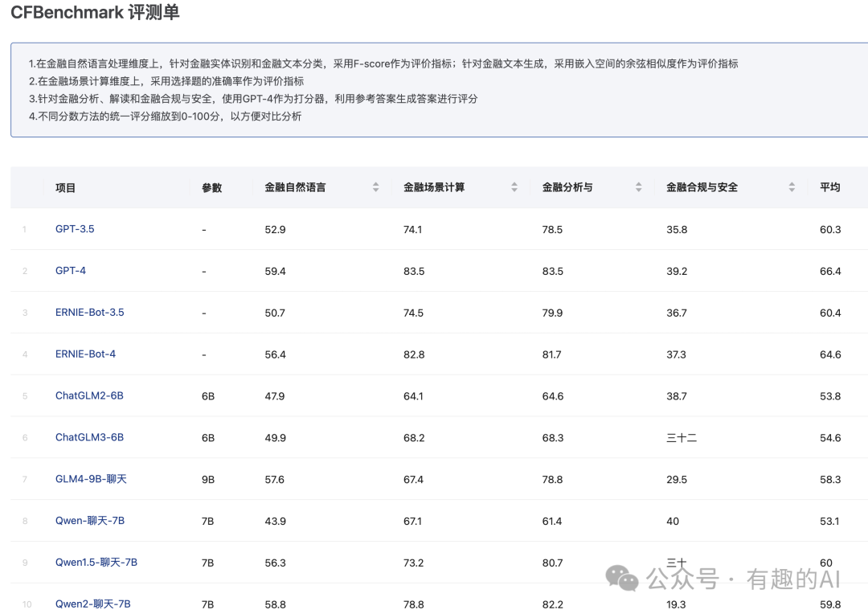The image size is (868, 614).
Task: Select GPT-4 金融自然语言 value 59.4
Action: coord(275,272)
